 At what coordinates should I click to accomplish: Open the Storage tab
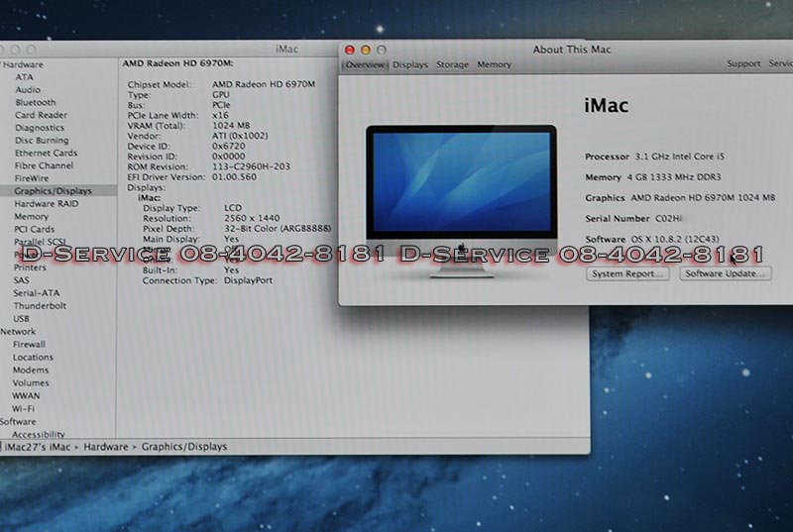[453, 64]
